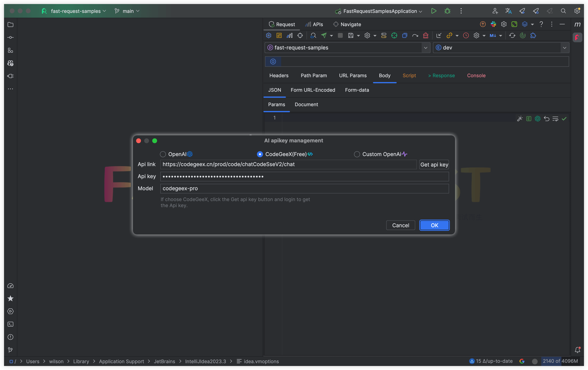The width and height of the screenshot is (588, 370).
Task: Open the dev environment dropdown
Action: tap(564, 48)
